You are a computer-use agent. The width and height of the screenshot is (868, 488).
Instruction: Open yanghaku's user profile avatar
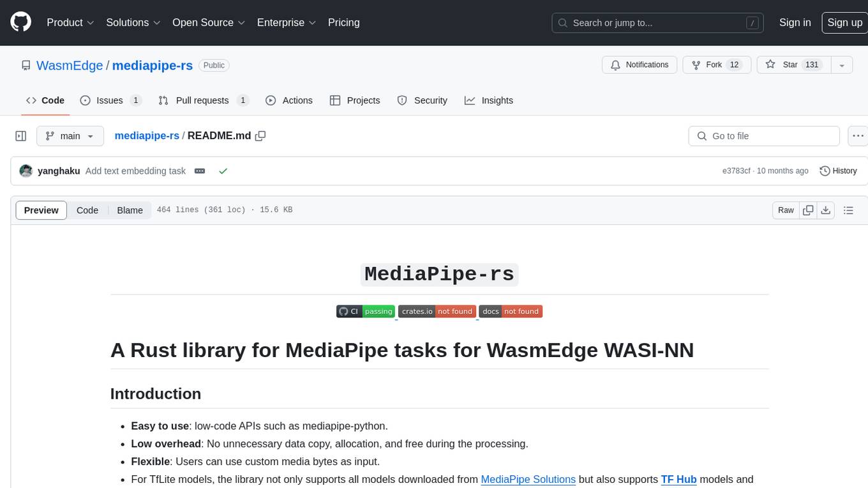[26, 171]
